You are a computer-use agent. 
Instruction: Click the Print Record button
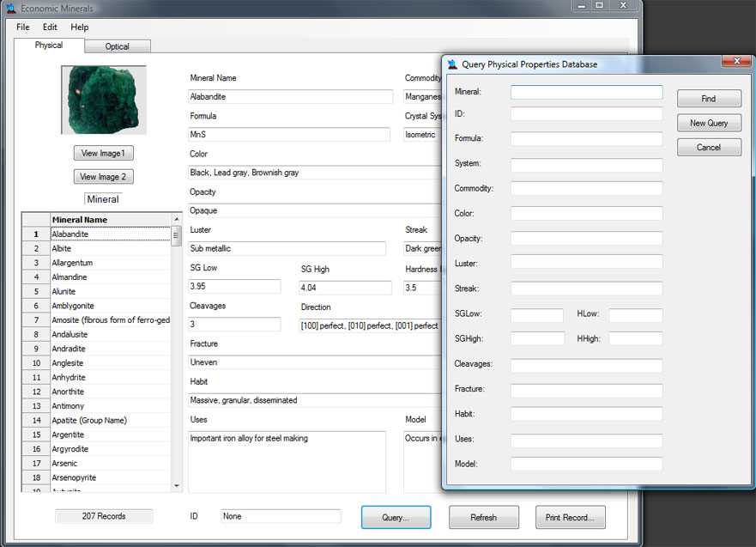point(570,518)
